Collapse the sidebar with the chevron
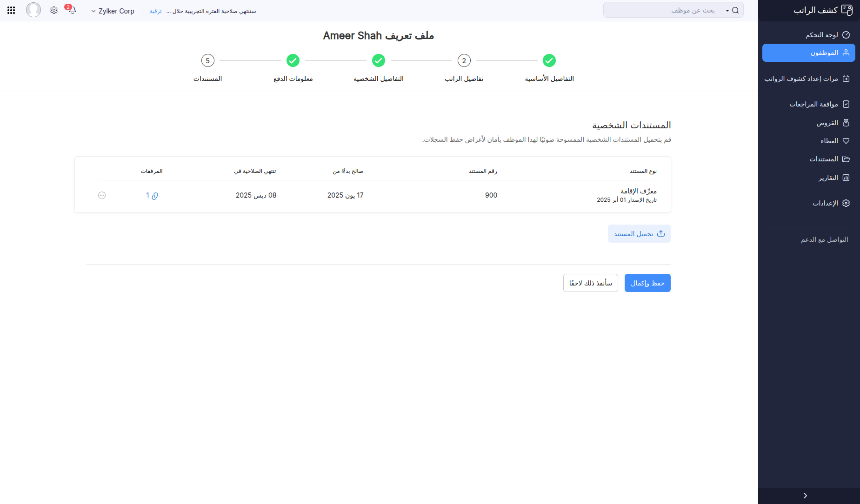Viewport: 860px width, 504px height. pos(804,496)
